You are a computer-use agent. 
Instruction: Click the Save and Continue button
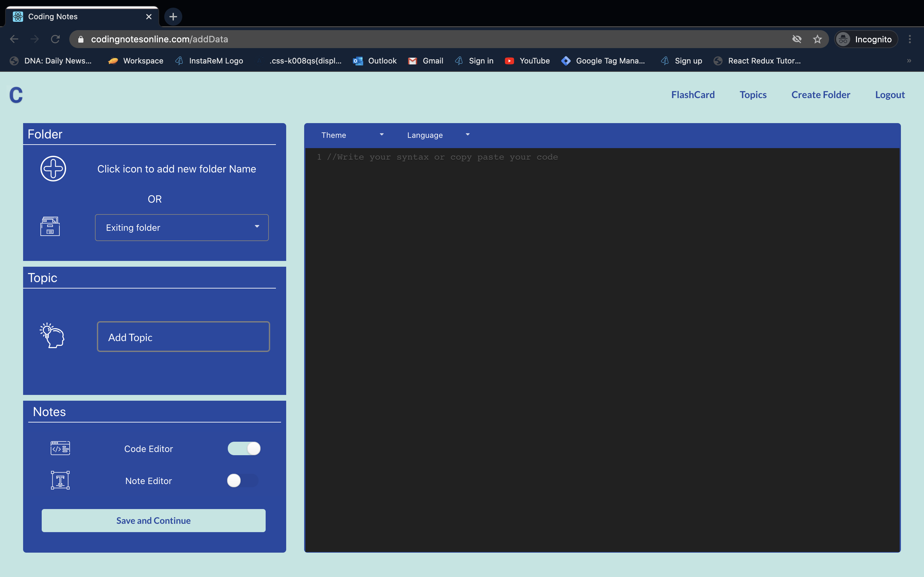(153, 520)
